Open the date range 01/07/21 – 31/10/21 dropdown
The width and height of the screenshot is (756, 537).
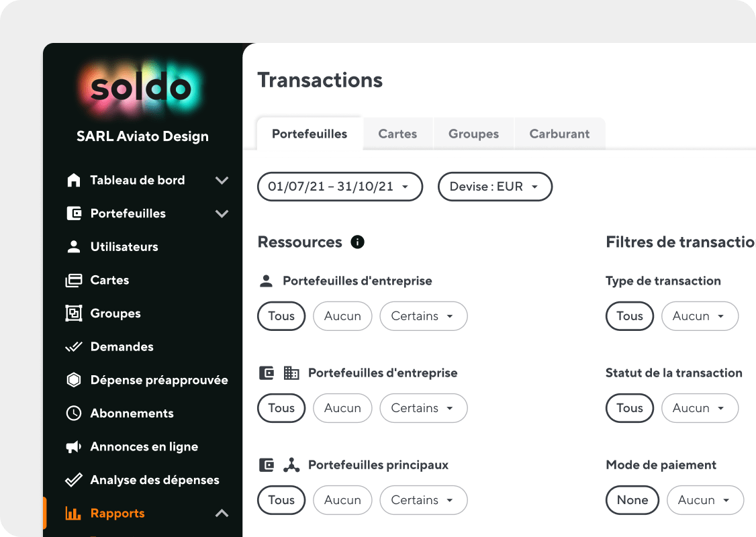(340, 187)
